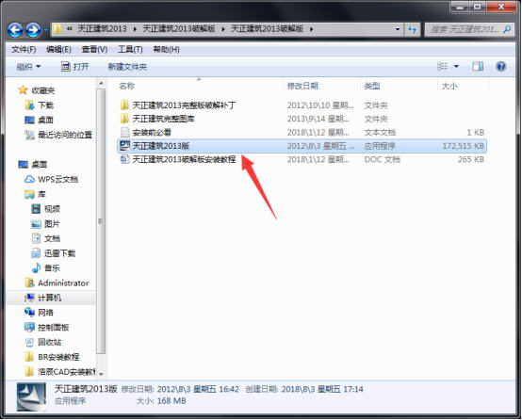Click the 172,515 KB size cell
The width and height of the screenshot is (522, 420).
[463, 146]
